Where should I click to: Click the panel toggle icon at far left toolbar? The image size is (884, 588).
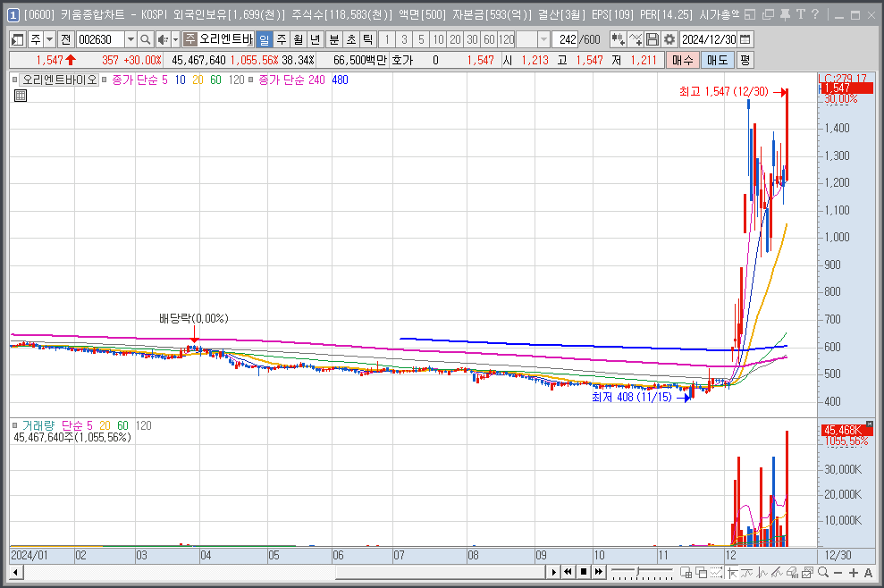click(18, 39)
